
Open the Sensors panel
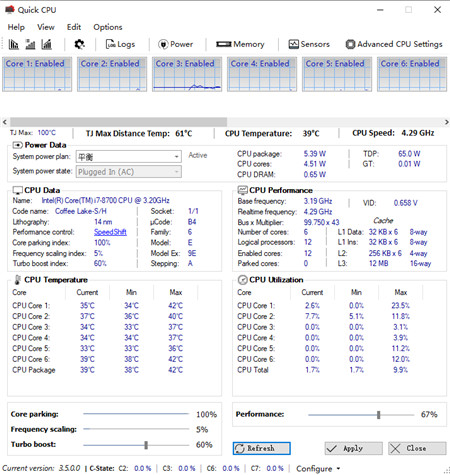point(309,44)
